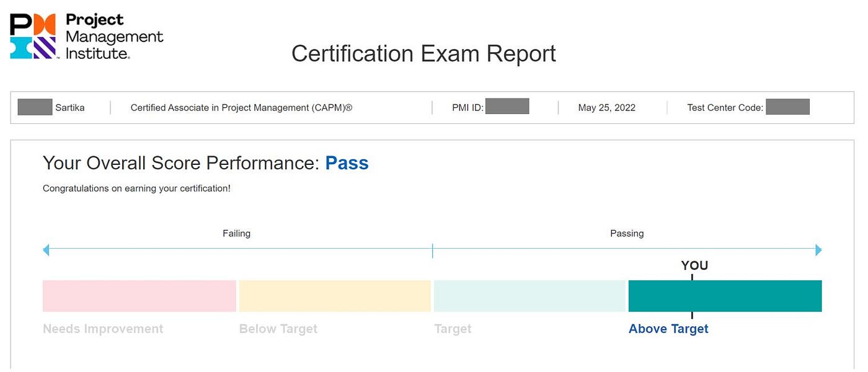Click the 'PMI ID:' label
Viewport: 868px width, 372px height.
(467, 107)
